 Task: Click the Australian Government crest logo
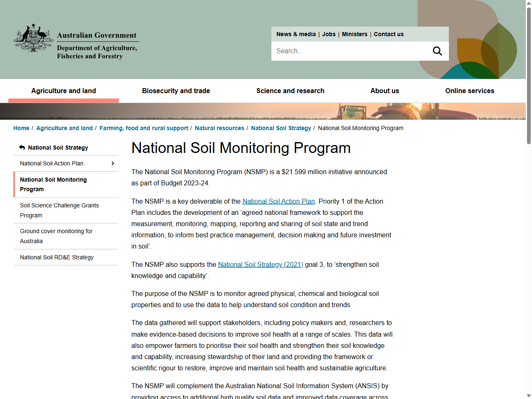coord(33,38)
